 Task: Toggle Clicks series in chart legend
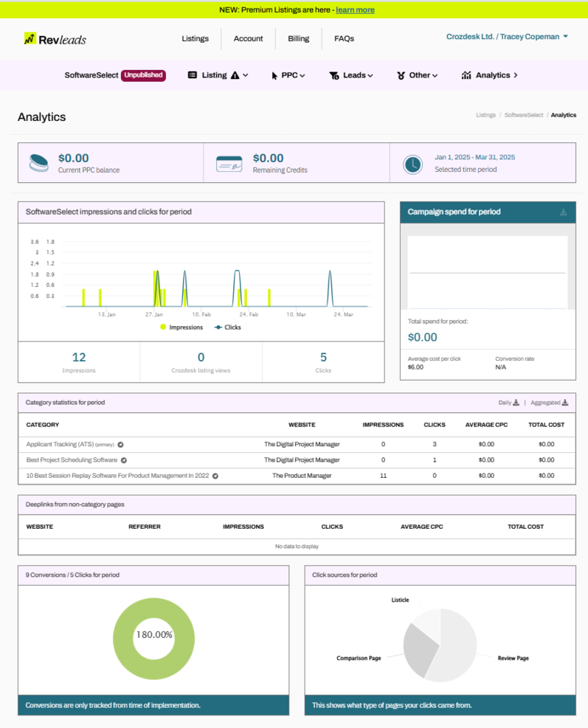227,327
